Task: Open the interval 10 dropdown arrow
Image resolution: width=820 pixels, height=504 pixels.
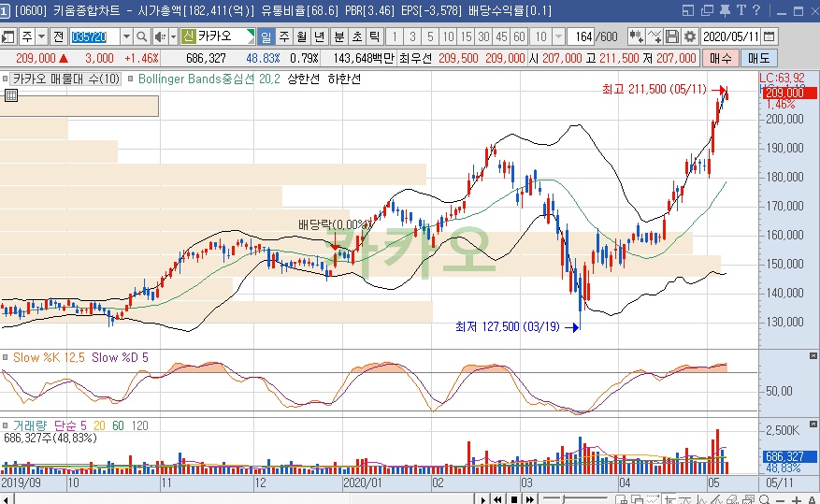Action: tap(558, 36)
